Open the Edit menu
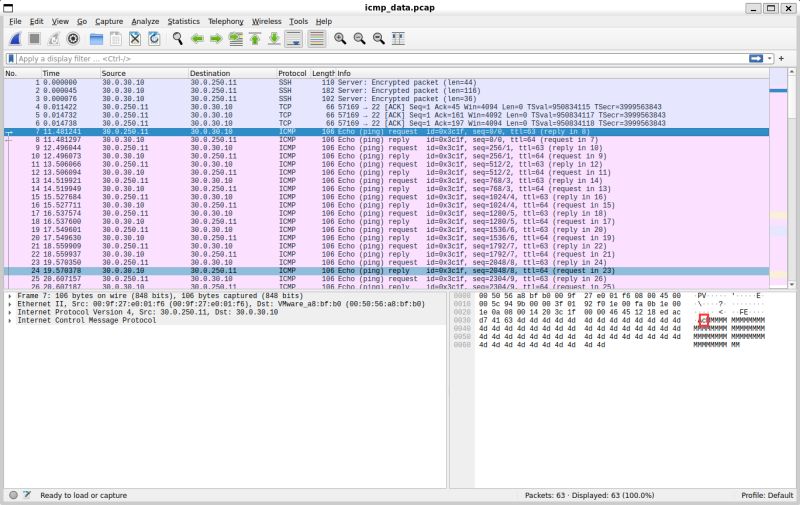Screen dimensions: 800x505 click(x=36, y=21)
